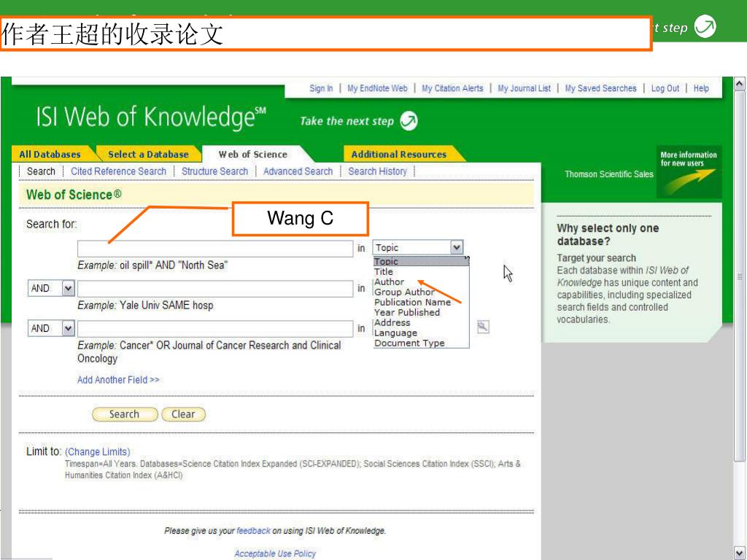This screenshot has width=747, height=560.
Task: Select Year Published in the field list
Action: pyautogui.click(x=407, y=312)
